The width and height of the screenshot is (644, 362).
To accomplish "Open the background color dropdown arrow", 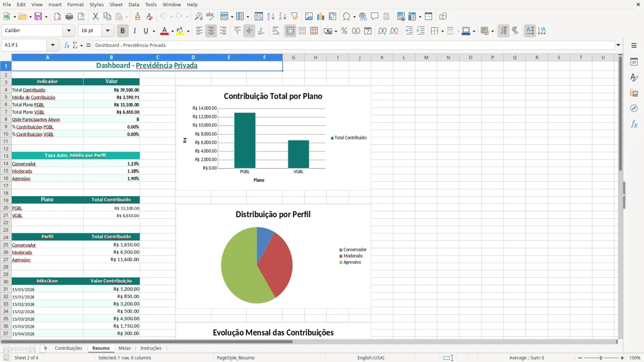I will tap(188, 31).
